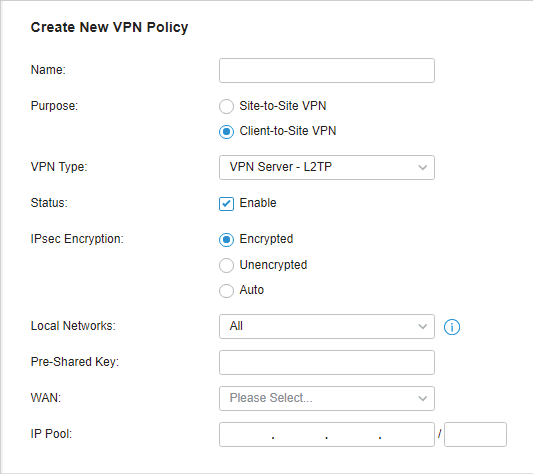Viewport: 533px width, 474px height.
Task: Focus the Pre-Shared Key text field
Action: (327, 362)
